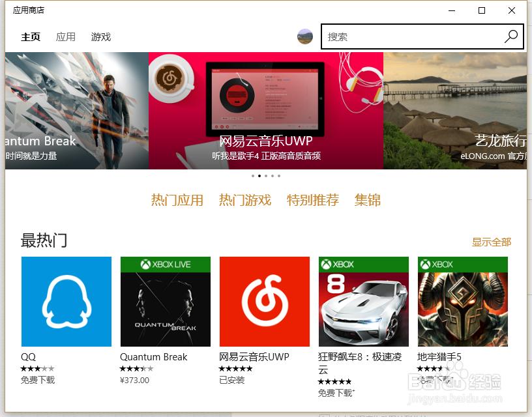Click the 狂野飙车8：极速凌云 title
Viewport: 532px width, 417px height.
coord(360,363)
